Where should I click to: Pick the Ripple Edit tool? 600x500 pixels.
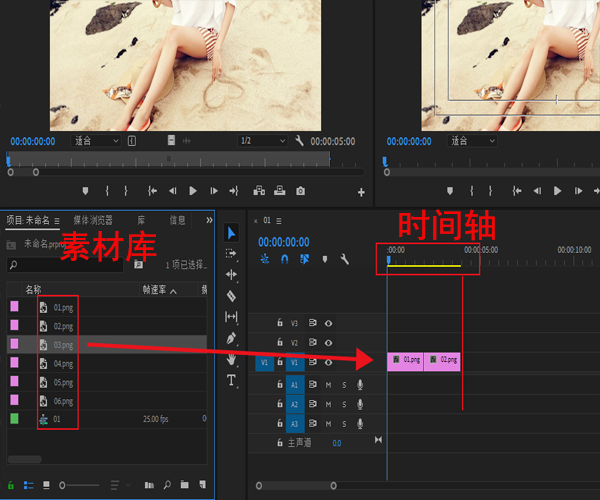[232, 274]
